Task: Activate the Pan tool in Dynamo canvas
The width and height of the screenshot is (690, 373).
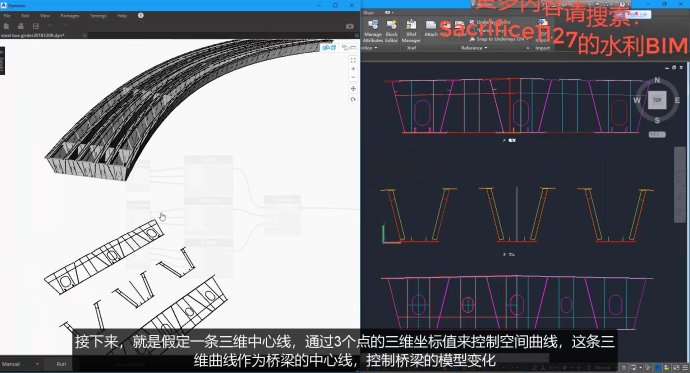Action: point(353,88)
